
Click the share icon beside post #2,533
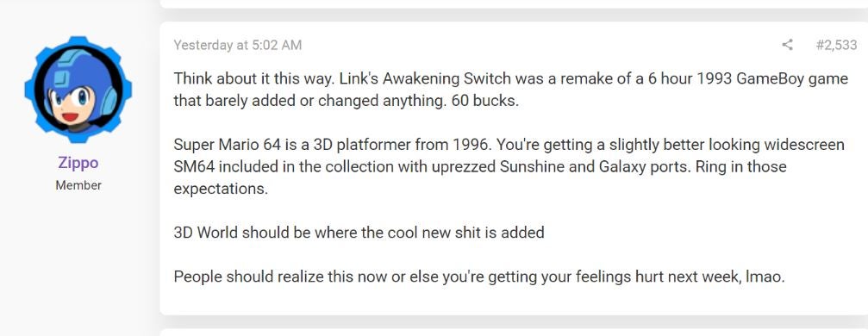coord(787,45)
